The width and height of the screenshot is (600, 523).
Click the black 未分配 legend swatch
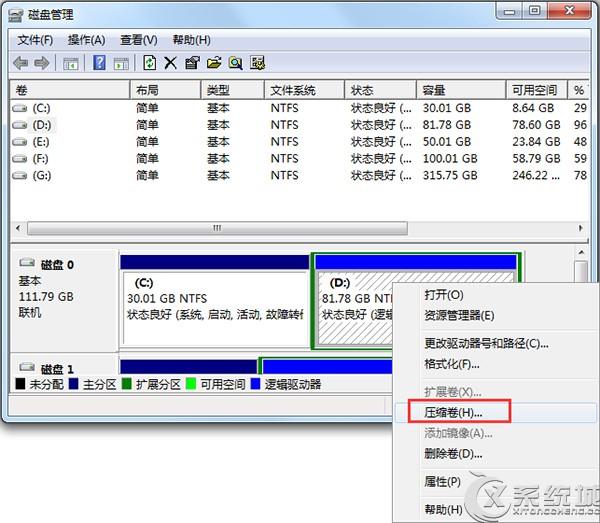pos(20,384)
